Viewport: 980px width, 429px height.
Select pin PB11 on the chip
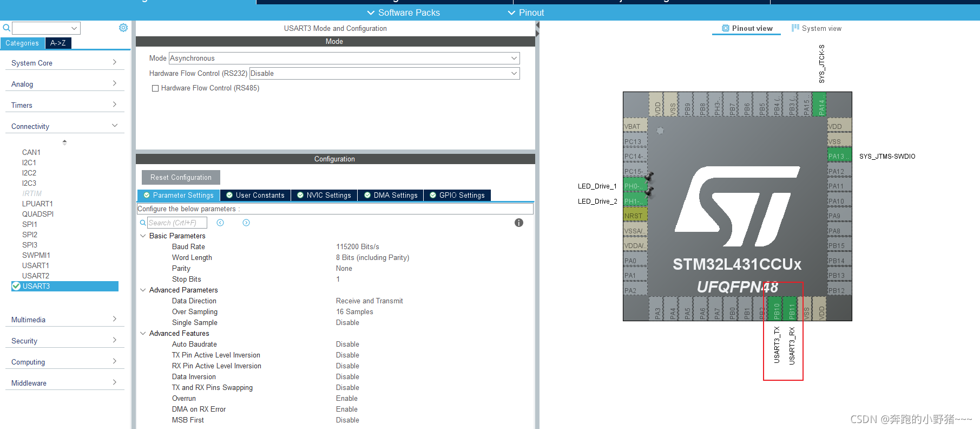pyautogui.click(x=791, y=309)
